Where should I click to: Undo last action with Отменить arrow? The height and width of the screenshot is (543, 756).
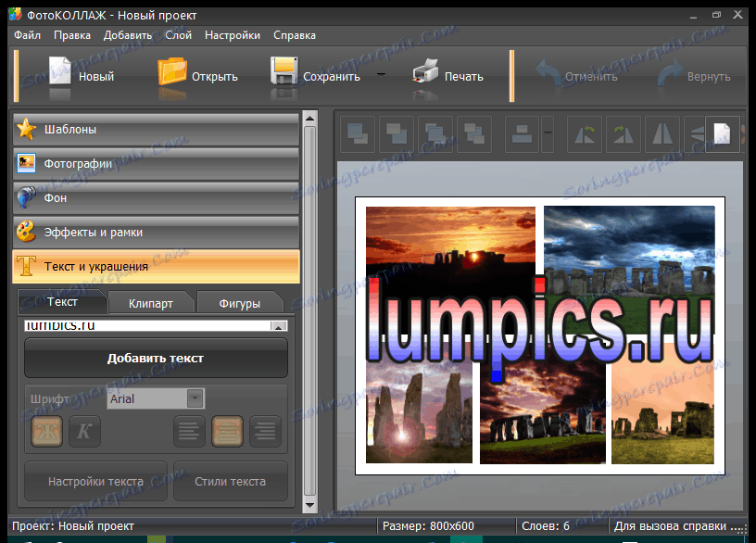click(548, 72)
